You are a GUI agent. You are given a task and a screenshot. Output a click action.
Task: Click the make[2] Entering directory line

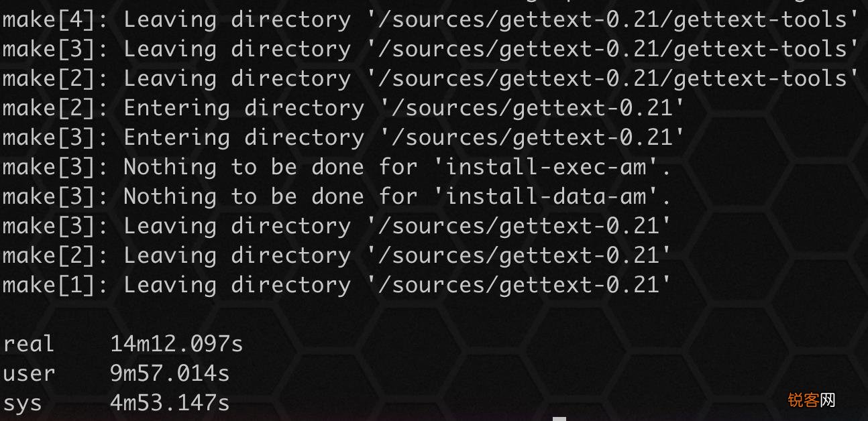coord(343,108)
